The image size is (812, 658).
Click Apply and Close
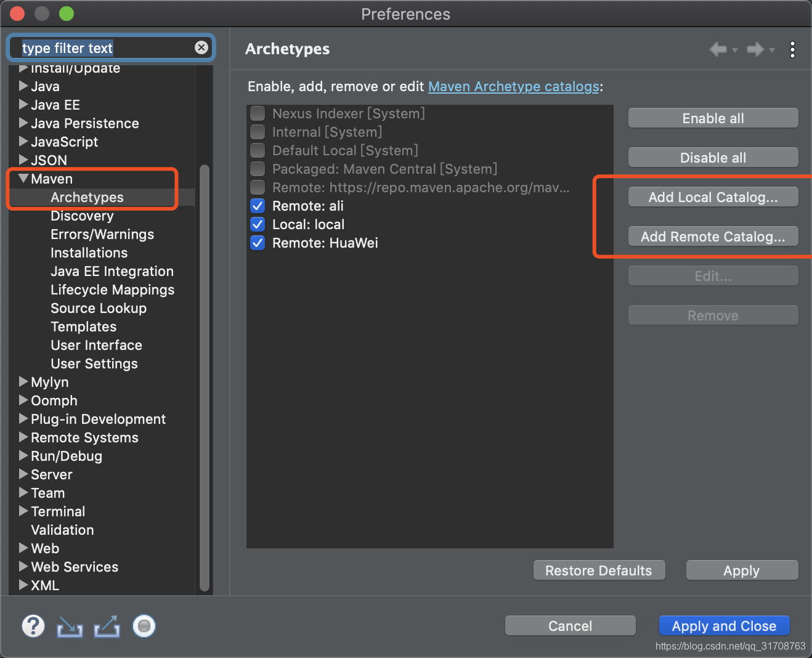[724, 625]
